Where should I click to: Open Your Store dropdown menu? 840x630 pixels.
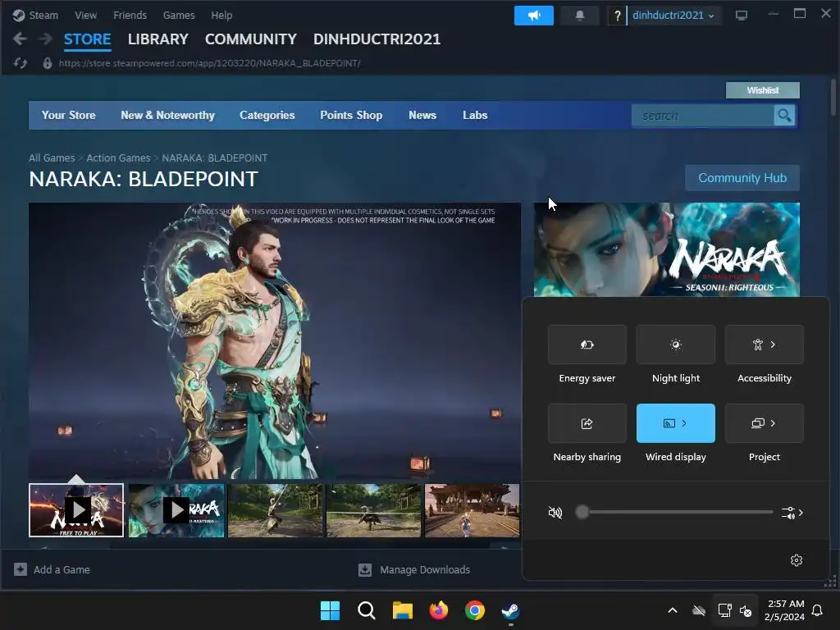(69, 115)
